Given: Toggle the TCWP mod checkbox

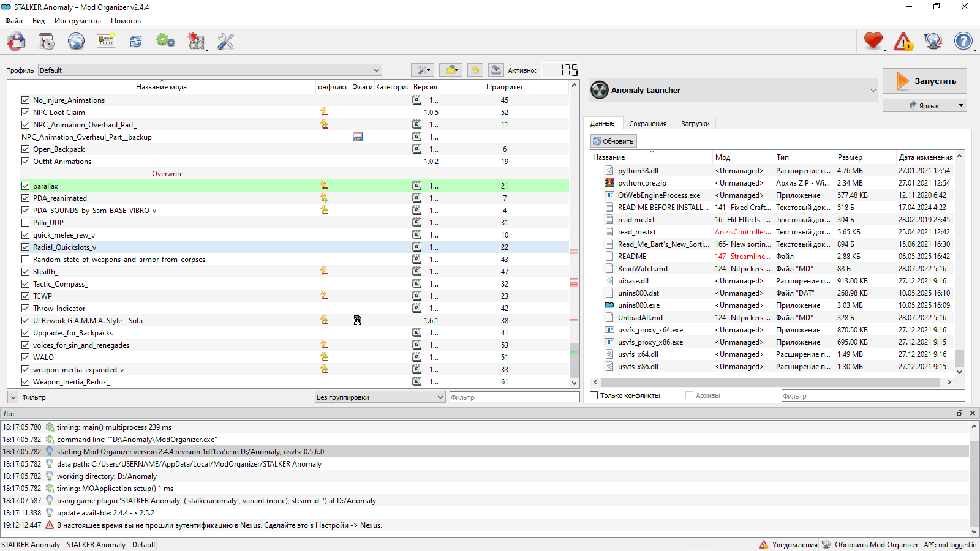Looking at the screenshot, I should 25,296.
